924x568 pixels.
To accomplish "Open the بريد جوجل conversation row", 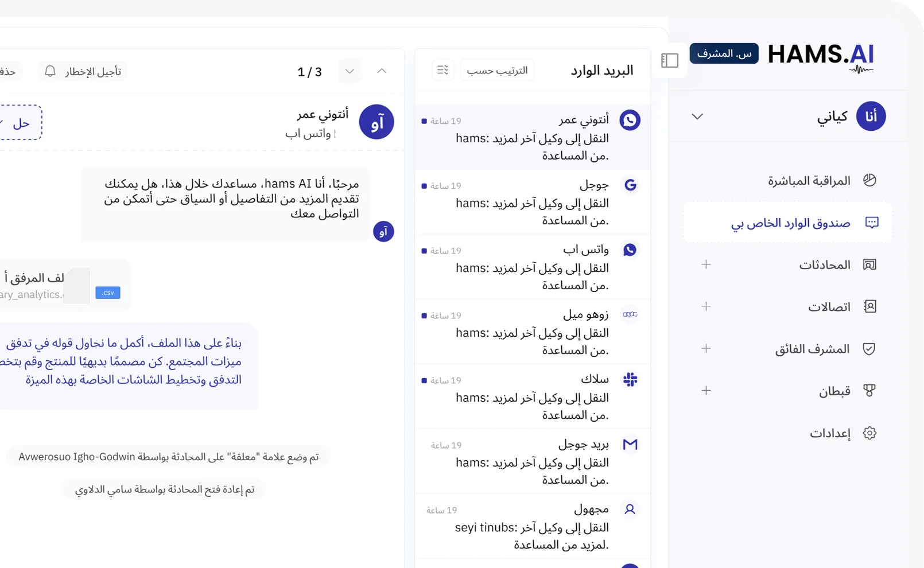I will point(533,461).
